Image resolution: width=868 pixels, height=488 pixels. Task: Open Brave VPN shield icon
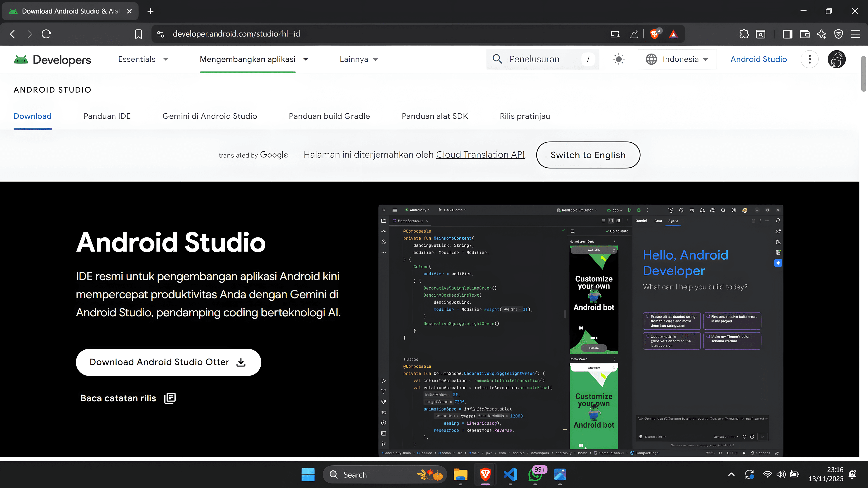tap(838, 34)
